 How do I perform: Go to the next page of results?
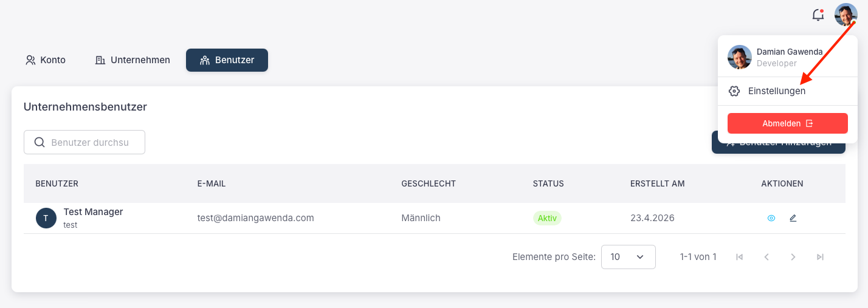click(x=793, y=257)
